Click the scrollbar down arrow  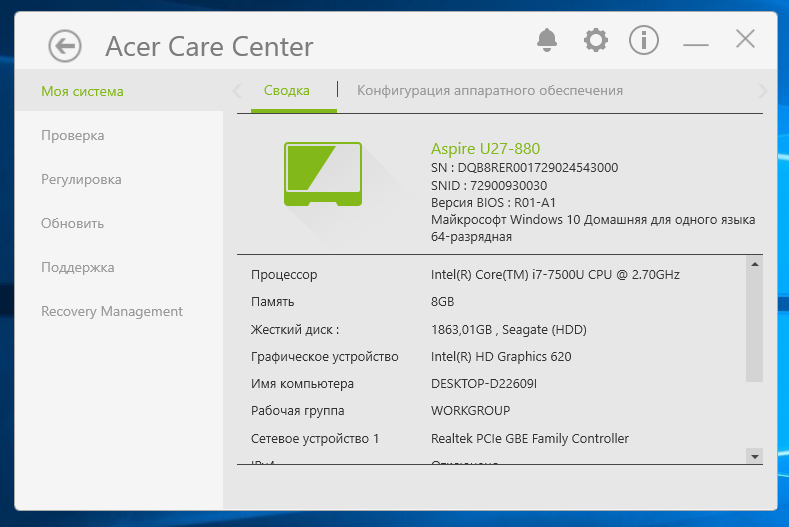coord(755,457)
